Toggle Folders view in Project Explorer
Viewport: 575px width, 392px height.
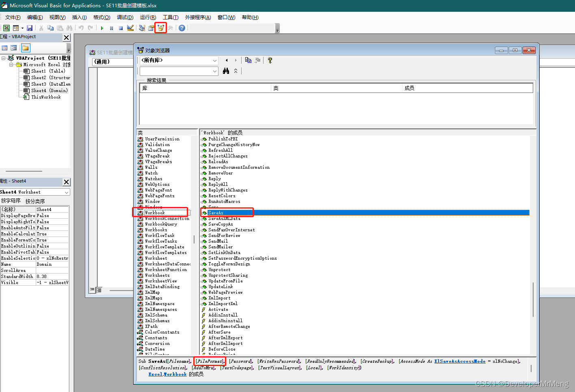click(26, 47)
